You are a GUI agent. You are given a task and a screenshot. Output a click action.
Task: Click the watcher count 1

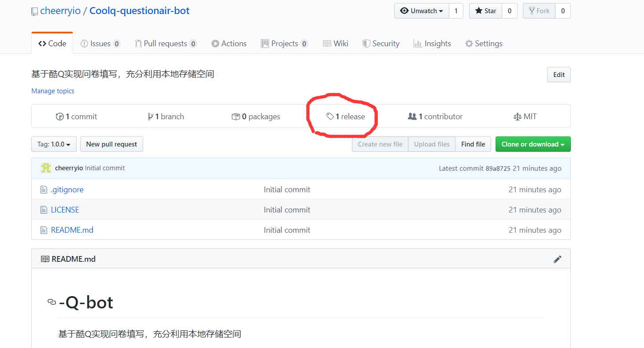[456, 11]
